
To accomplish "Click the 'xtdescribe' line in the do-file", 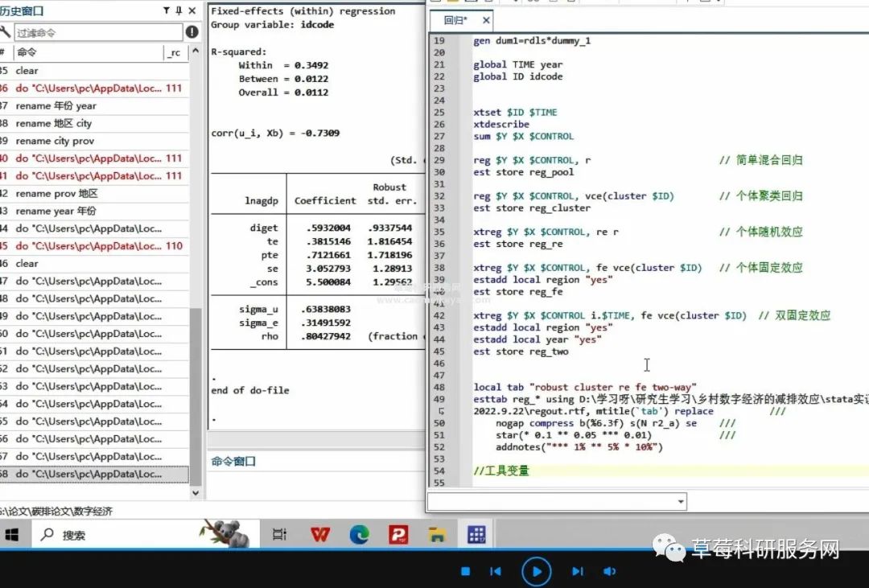I will coord(501,124).
